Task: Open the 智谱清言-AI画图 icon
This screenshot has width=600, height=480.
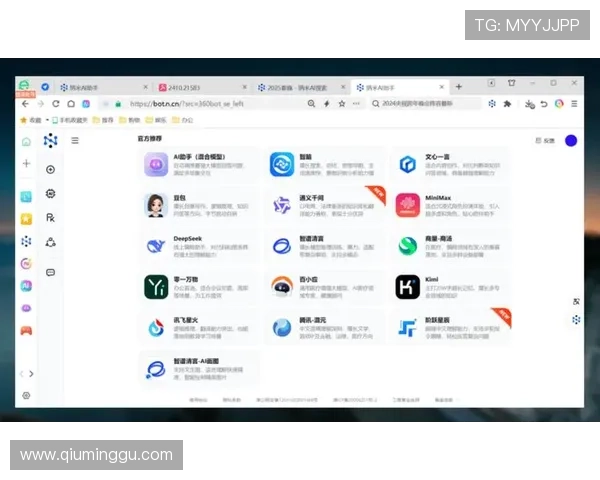Action: point(156,369)
